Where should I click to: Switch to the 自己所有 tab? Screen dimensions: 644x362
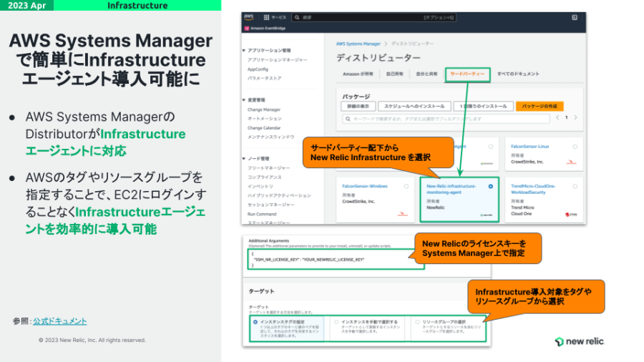(x=394, y=74)
